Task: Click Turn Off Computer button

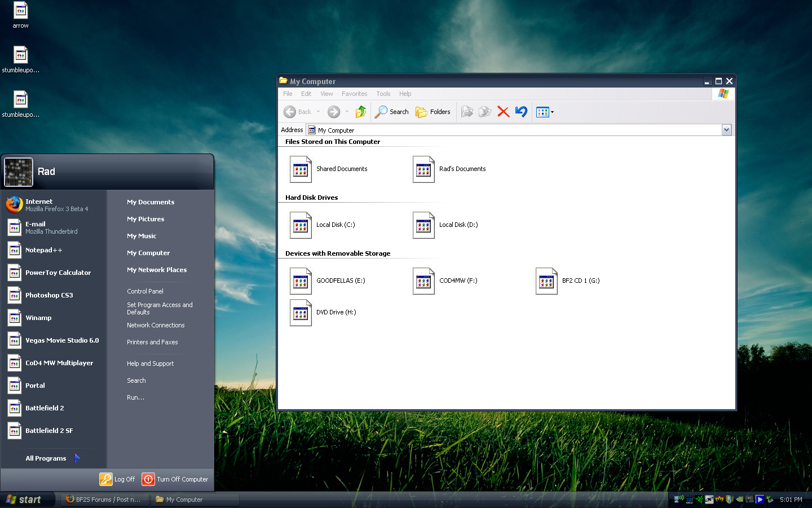Action: point(175,479)
